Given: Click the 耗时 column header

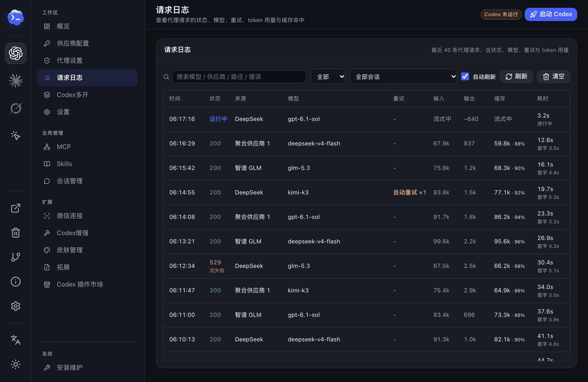Looking at the screenshot, I should click(x=543, y=98).
